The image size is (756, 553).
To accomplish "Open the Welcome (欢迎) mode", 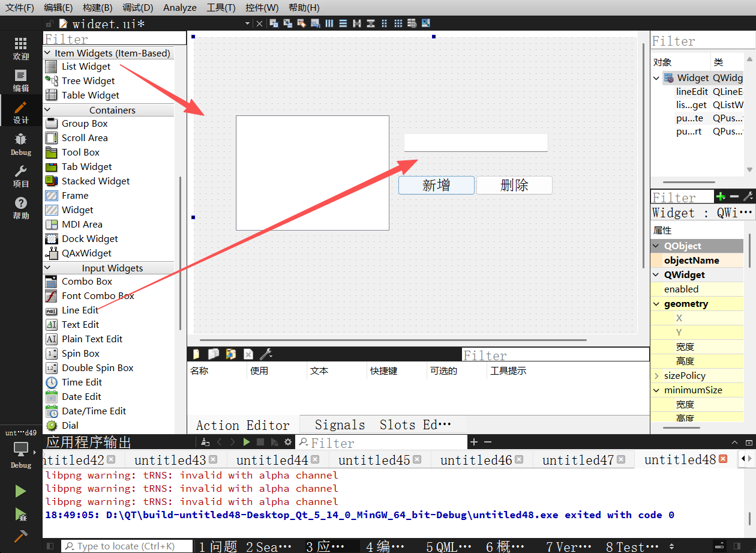I will pos(21,49).
